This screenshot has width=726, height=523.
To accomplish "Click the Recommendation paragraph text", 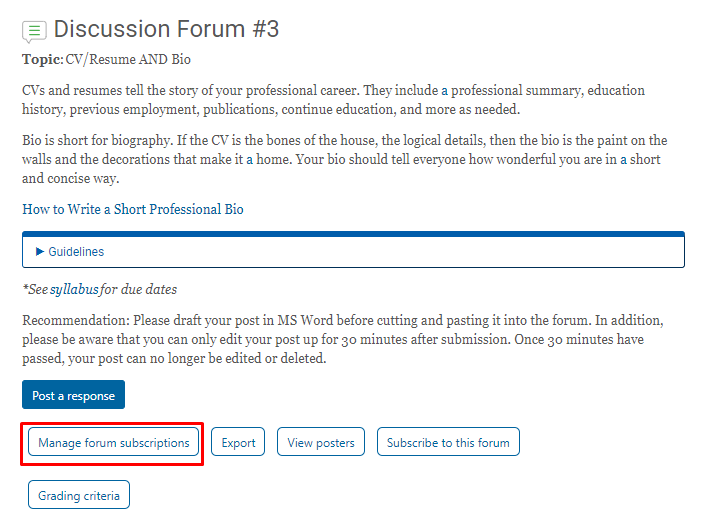I will 343,339.
